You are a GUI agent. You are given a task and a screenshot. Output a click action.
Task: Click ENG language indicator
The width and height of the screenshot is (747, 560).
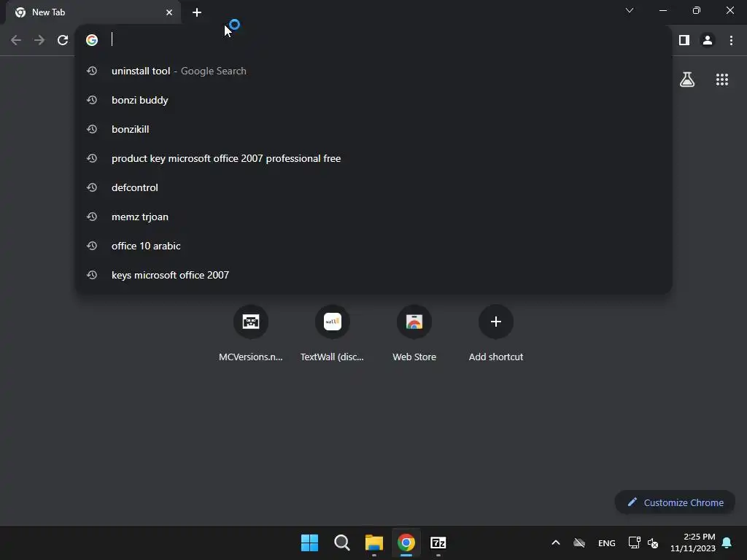point(606,542)
